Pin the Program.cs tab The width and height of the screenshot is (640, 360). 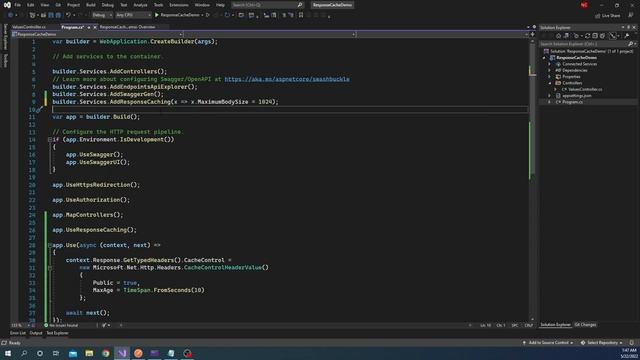pyautogui.click(x=89, y=27)
